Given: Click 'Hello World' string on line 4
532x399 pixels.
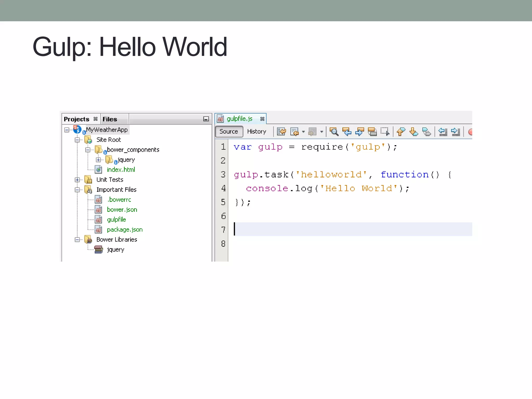Looking at the screenshot, I should tap(359, 188).
